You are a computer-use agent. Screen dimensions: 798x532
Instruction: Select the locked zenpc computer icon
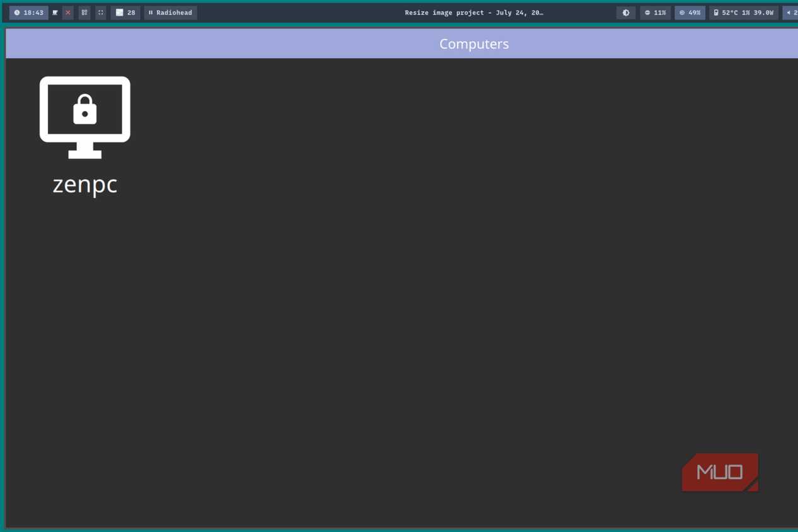pos(85,117)
